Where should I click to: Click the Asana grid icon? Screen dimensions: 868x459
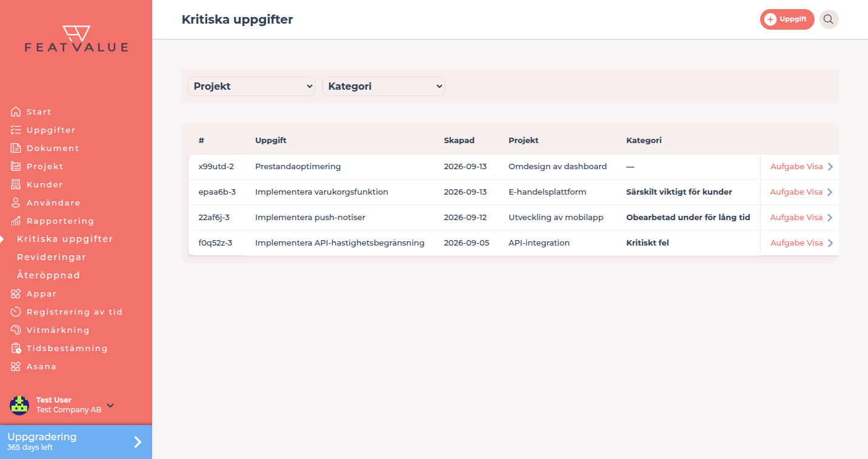16,366
